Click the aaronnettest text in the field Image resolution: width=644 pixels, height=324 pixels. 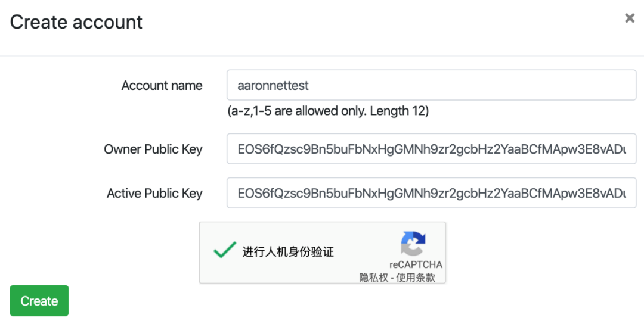coord(273,86)
